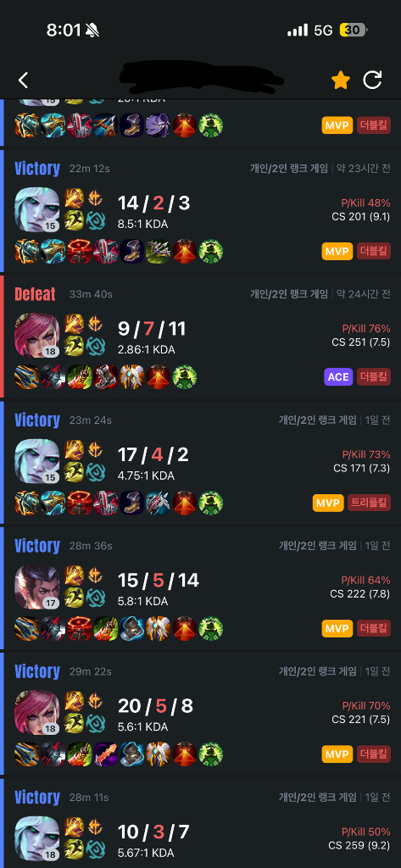
Task: Tap the battery indicator in status bar
Action: [x=354, y=30]
